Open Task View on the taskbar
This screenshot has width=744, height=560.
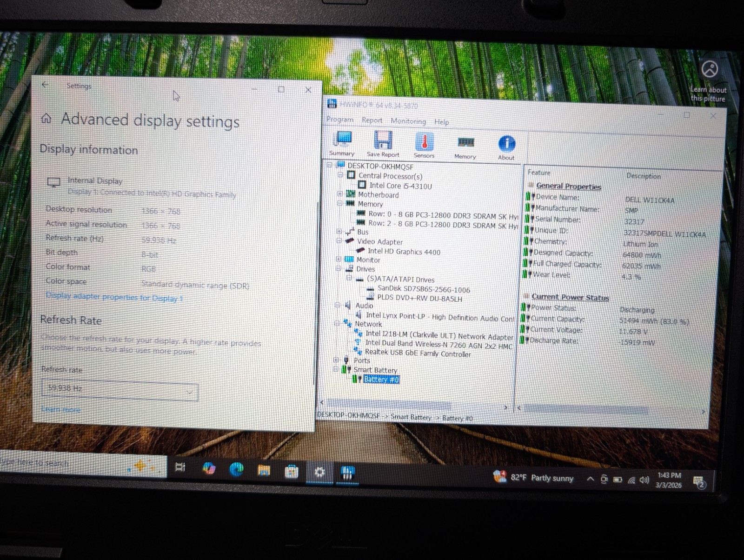click(180, 467)
